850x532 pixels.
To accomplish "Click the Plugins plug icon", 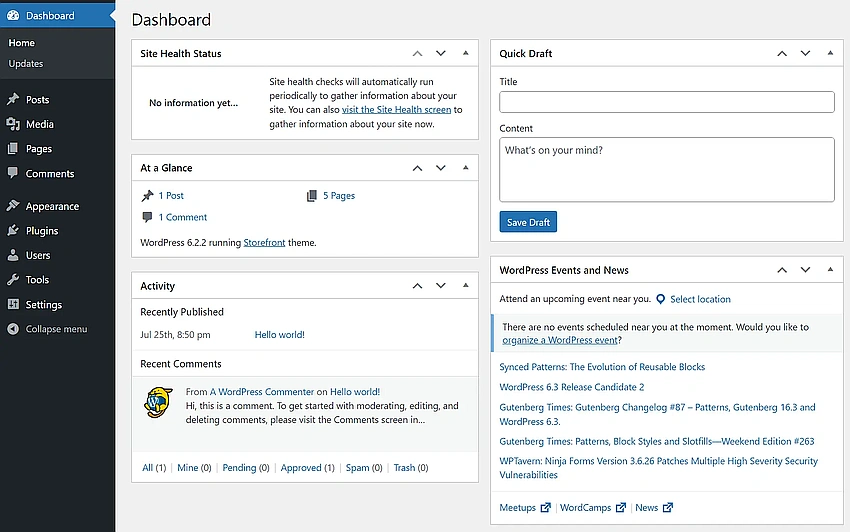I will [13, 230].
